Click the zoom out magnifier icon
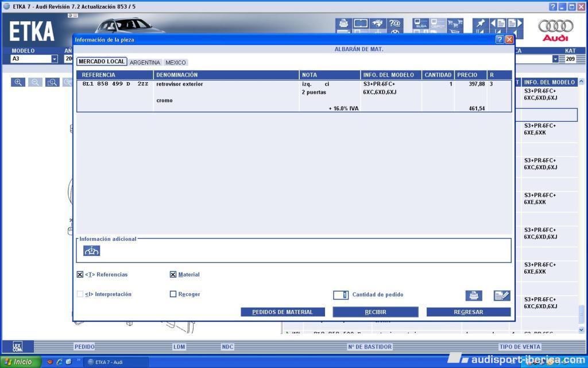This screenshot has width=588, height=368. point(35,82)
